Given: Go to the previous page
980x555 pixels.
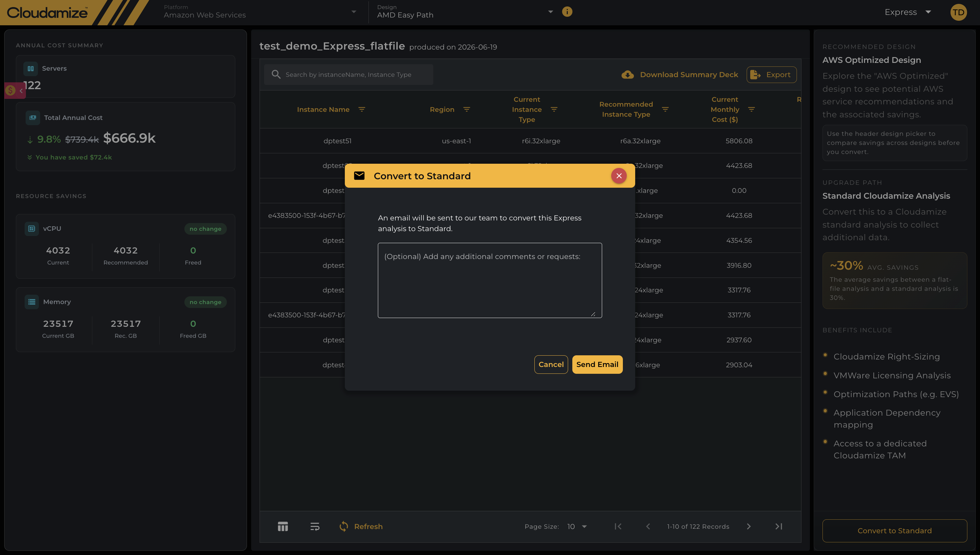Looking at the screenshot, I should coord(648,526).
